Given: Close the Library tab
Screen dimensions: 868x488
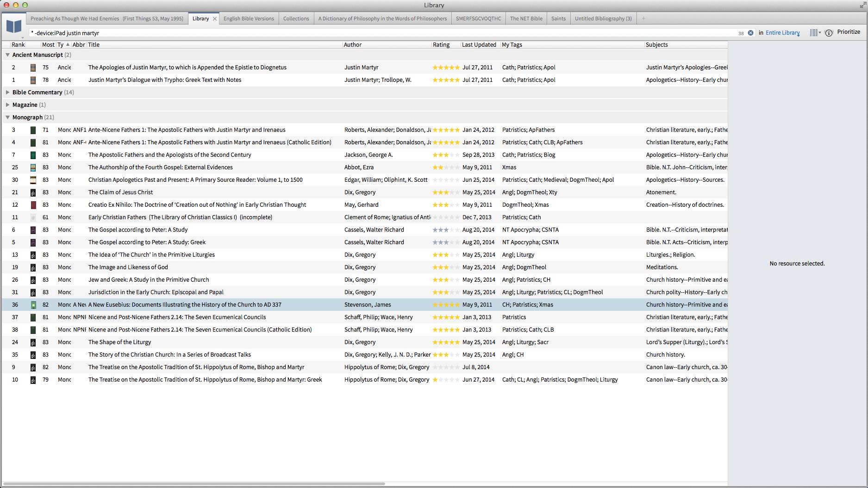Looking at the screenshot, I should point(215,19).
